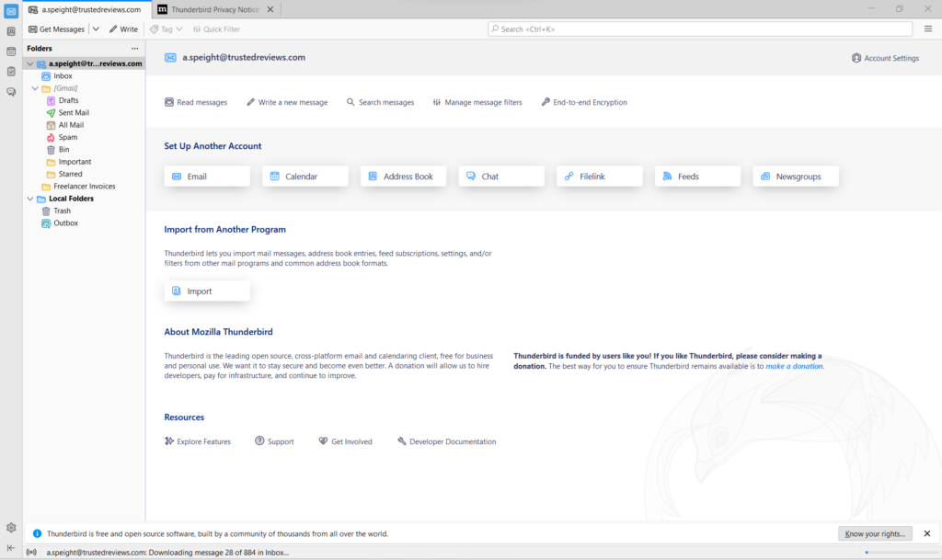
Task: Click the Inbox folder icon
Action: [x=46, y=76]
